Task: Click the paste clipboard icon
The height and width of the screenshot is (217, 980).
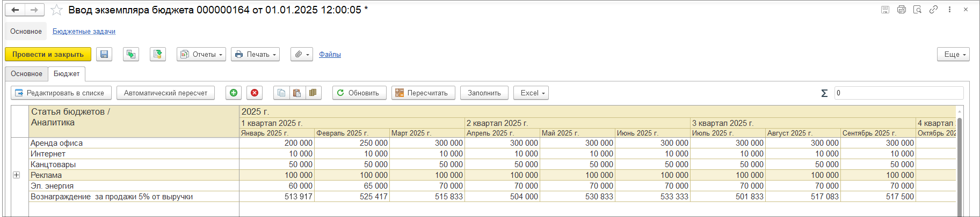Action: [x=296, y=93]
